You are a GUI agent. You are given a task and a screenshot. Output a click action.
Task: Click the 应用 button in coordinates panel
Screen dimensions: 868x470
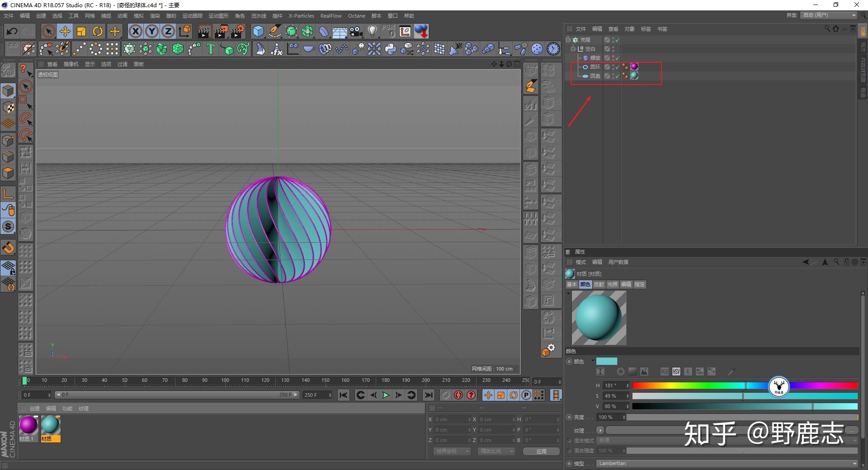tap(541, 451)
